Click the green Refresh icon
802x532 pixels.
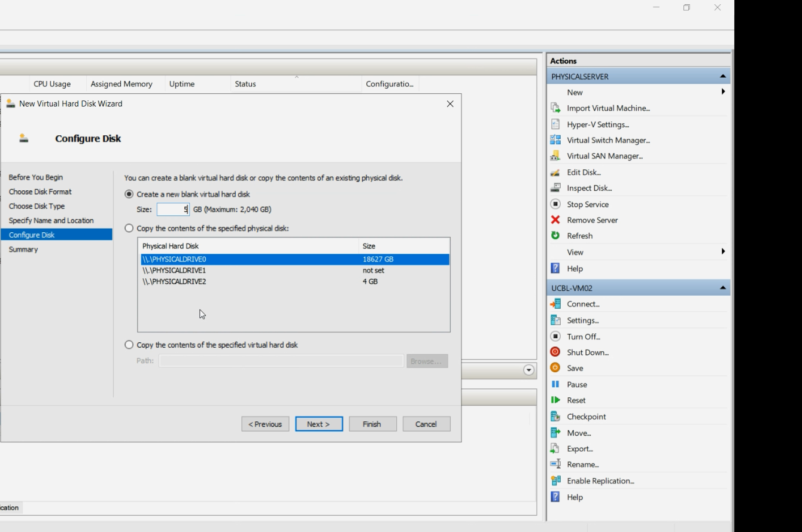tap(555, 236)
